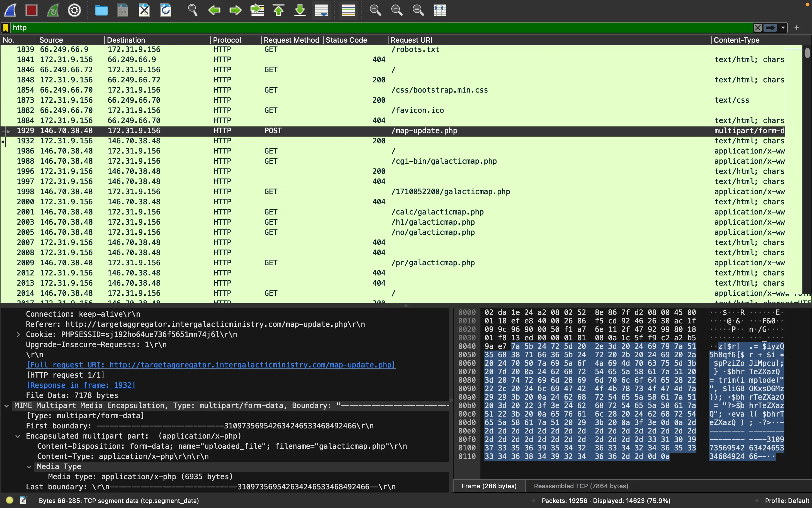Select packet 2009 /pr/galacticmap.php
Viewport: 812px width, 508px height.
392,263
